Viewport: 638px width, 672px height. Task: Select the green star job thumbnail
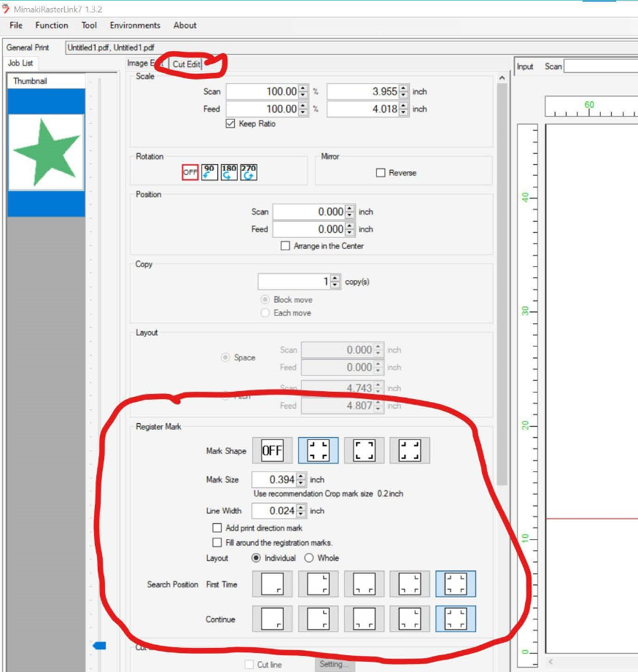tap(46, 152)
